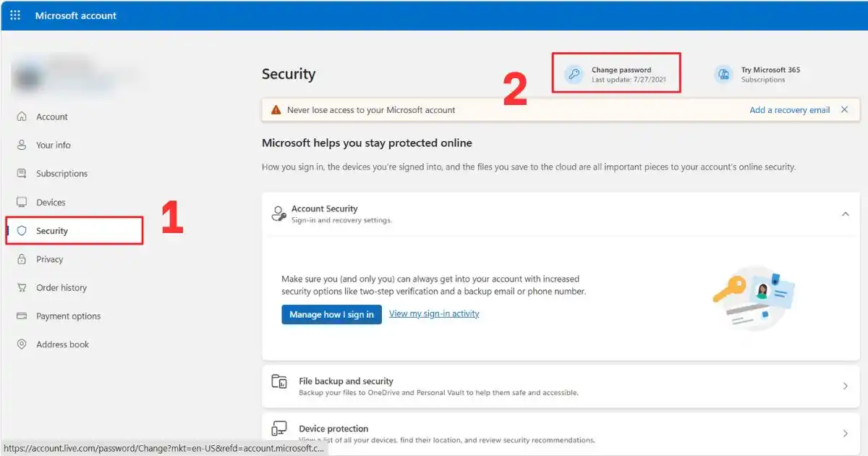The height and width of the screenshot is (456, 868).
Task: Click the File backup folder icon
Action: (278, 381)
